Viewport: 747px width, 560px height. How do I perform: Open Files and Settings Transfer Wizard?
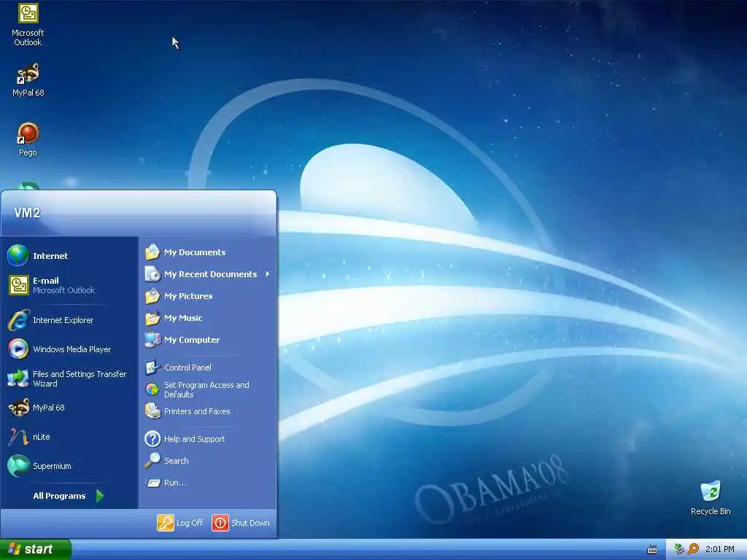point(69,378)
